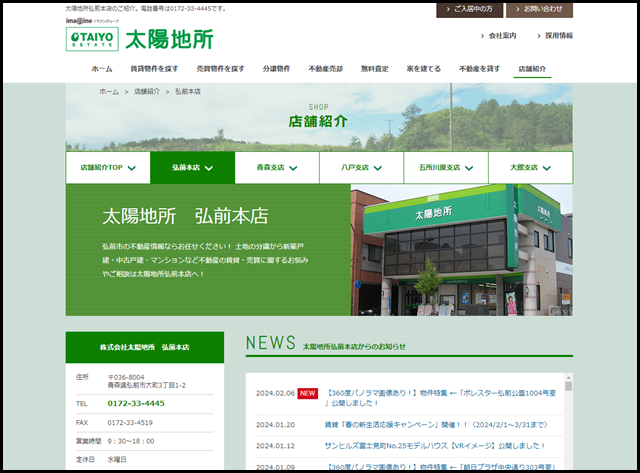640x473 pixels.
Task: Click the 弘前本店 storefront photo
Action: click(462, 250)
